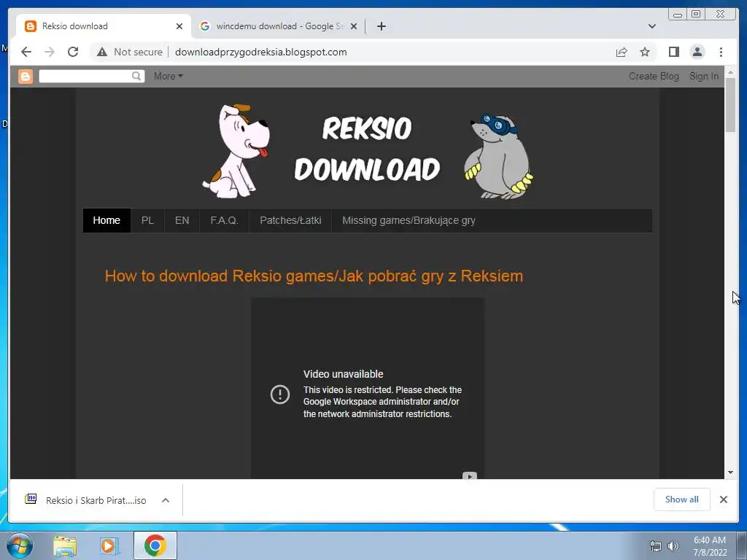Screen dimensions: 747x560
Task: Click the Show desktop strip by the clock
Action: (x=742, y=545)
